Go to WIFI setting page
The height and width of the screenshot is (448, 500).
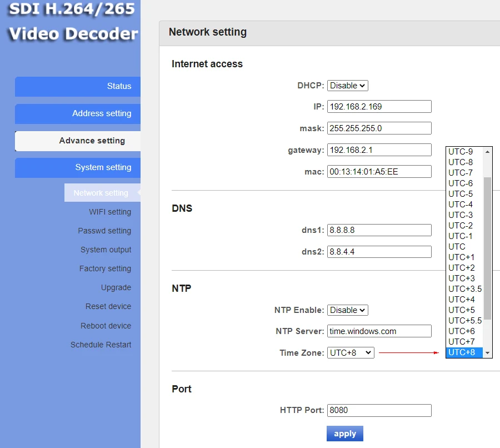point(110,212)
